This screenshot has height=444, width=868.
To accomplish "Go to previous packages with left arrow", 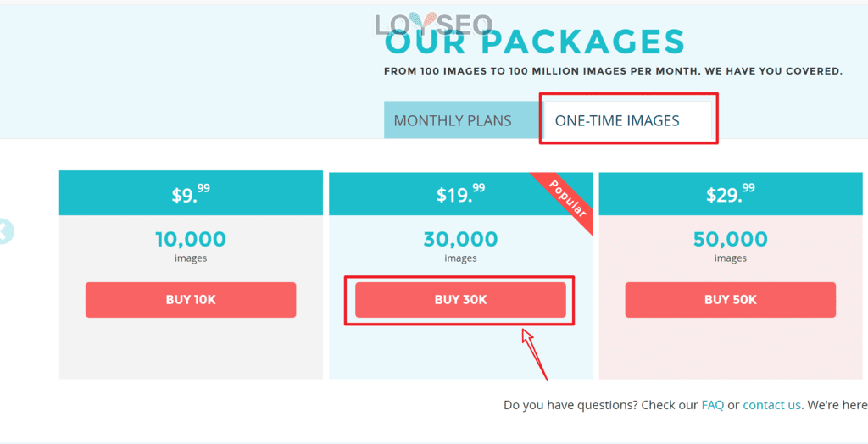I will click(x=4, y=231).
